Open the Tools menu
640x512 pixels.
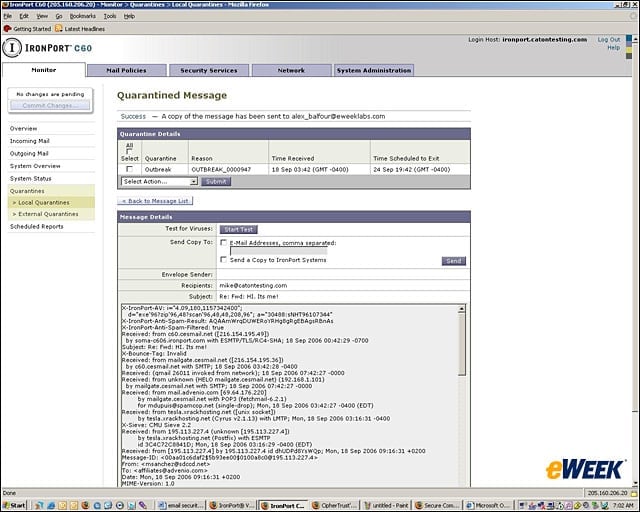tap(110, 16)
